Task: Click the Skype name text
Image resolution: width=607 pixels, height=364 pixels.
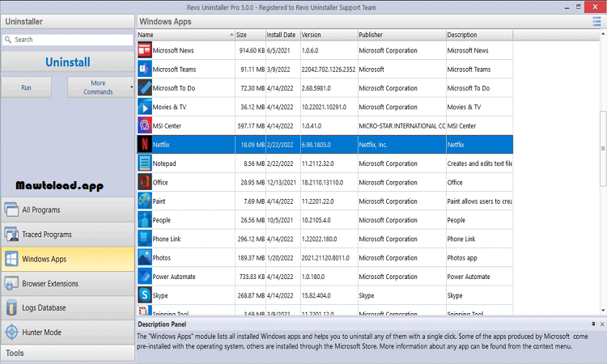Action: (160, 295)
